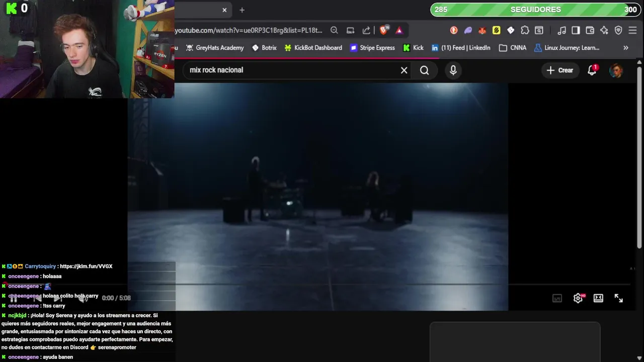Mute the video player volume
The image size is (644, 362).
(83, 298)
